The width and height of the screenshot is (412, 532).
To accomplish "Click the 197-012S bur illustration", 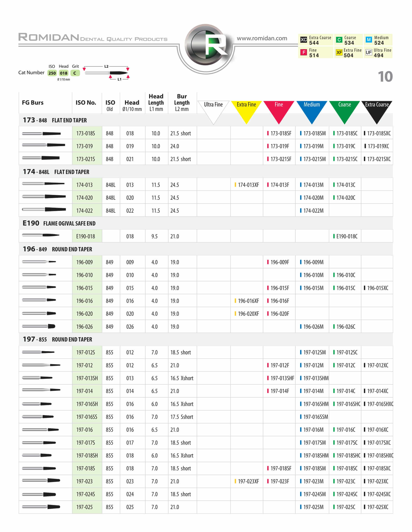I will coord(38,352).
